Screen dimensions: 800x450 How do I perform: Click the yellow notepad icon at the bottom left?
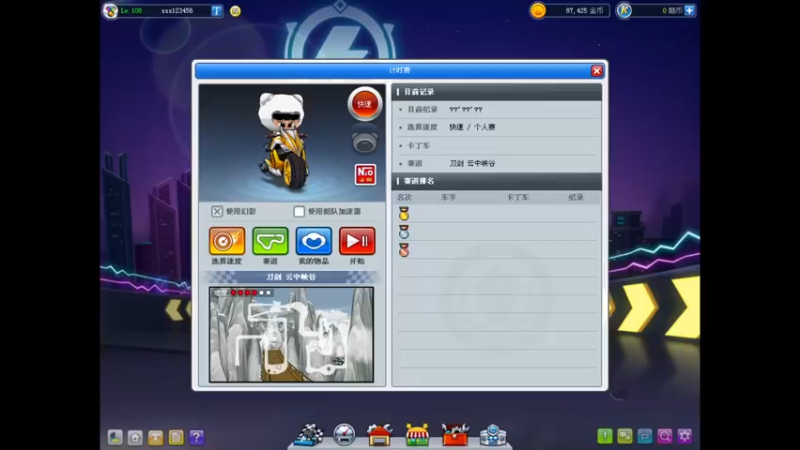coord(176,437)
